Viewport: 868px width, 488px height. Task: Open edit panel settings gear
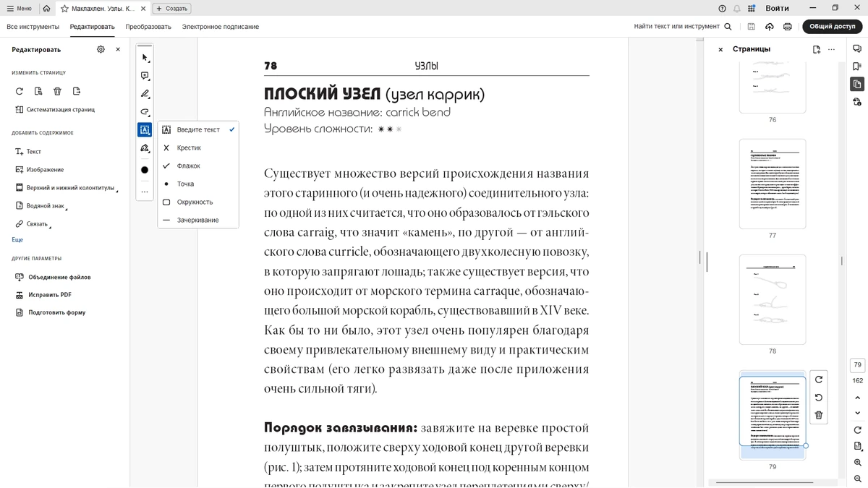pos(101,49)
